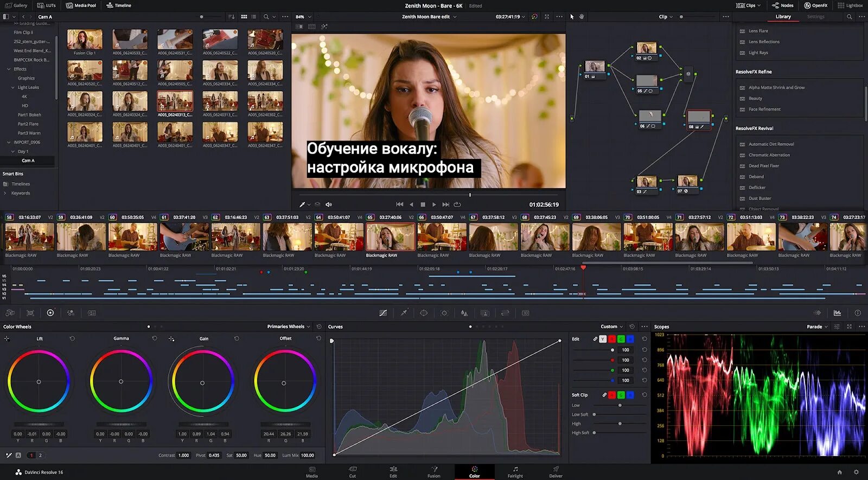Adjust the Soft Clip High slider
This screenshot has width=868, height=480.
pyautogui.click(x=620, y=424)
